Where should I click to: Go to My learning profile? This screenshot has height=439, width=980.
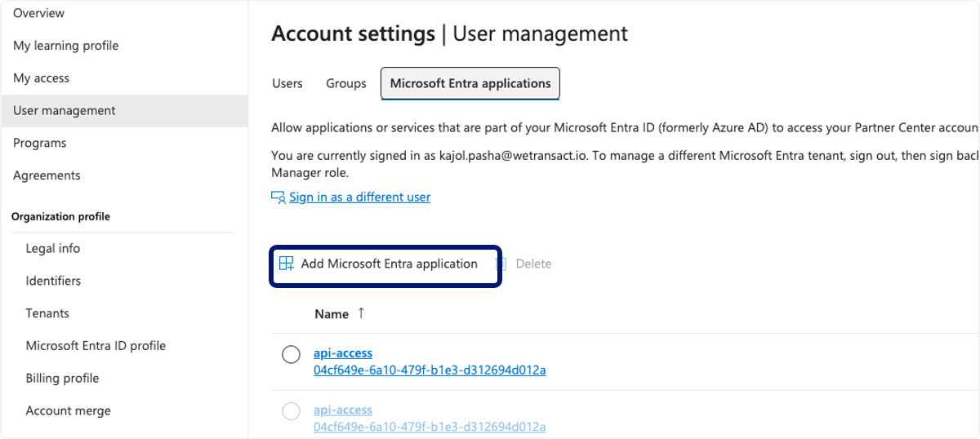pyautogui.click(x=65, y=46)
